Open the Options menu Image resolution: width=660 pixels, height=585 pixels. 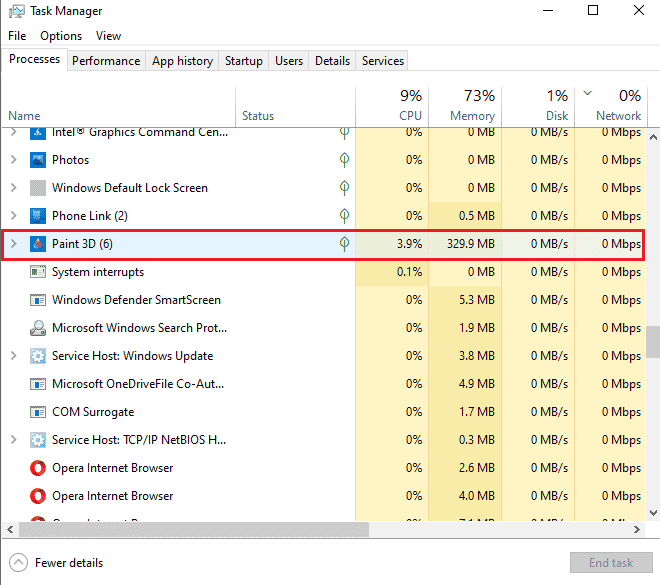(x=61, y=36)
